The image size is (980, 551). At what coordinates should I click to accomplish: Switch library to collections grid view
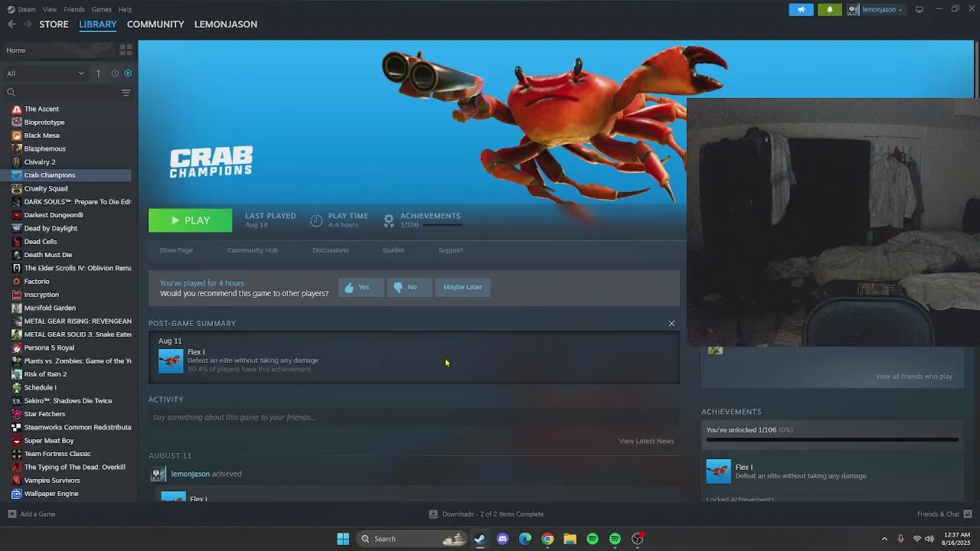(x=126, y=50)
